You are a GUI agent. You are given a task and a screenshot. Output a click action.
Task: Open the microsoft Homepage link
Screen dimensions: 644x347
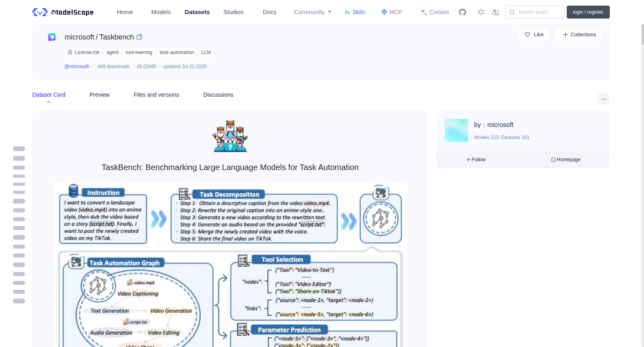click(x=566, y=160)
